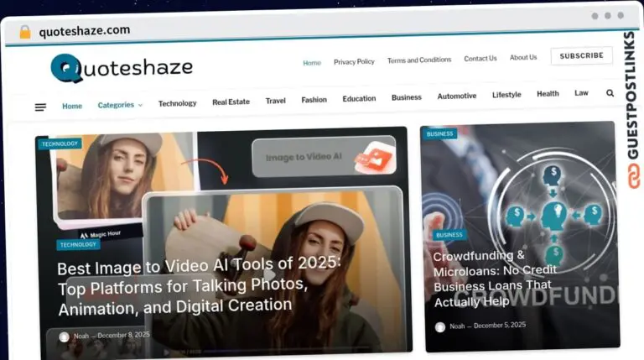
Task: Open the About Us page
Action: click(523, 58)
